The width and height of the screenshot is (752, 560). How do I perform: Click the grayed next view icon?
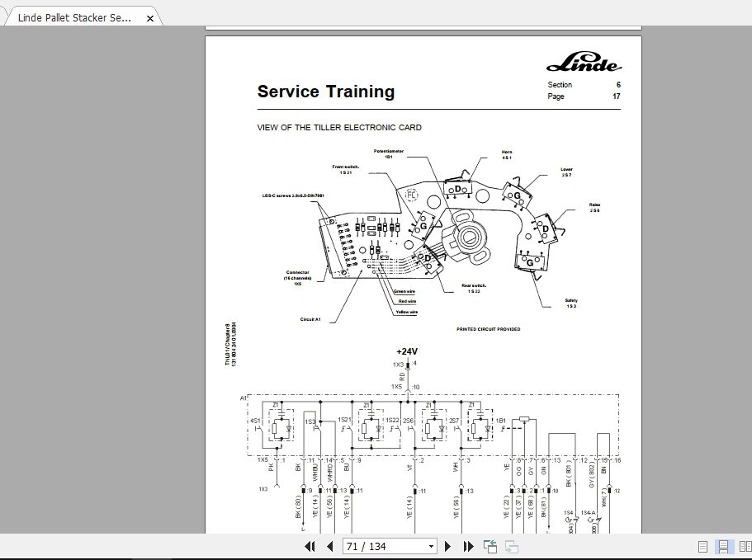(x=510, y=546)
